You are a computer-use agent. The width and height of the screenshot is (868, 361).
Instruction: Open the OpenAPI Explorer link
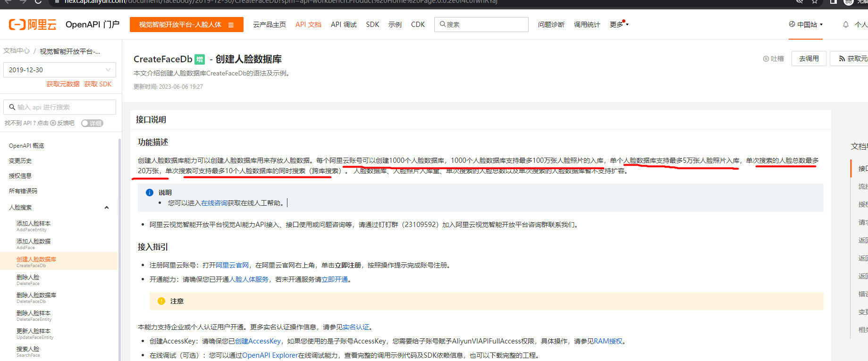270,355
